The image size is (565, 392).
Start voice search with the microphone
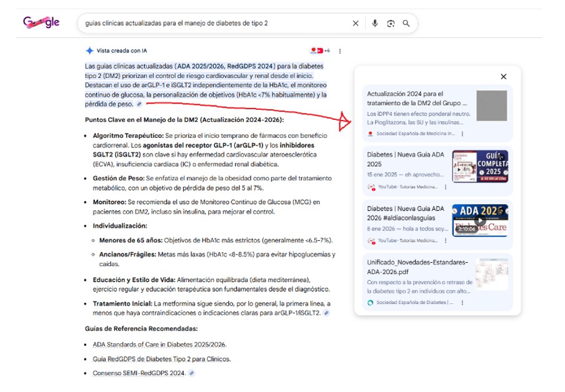[374, 24]
